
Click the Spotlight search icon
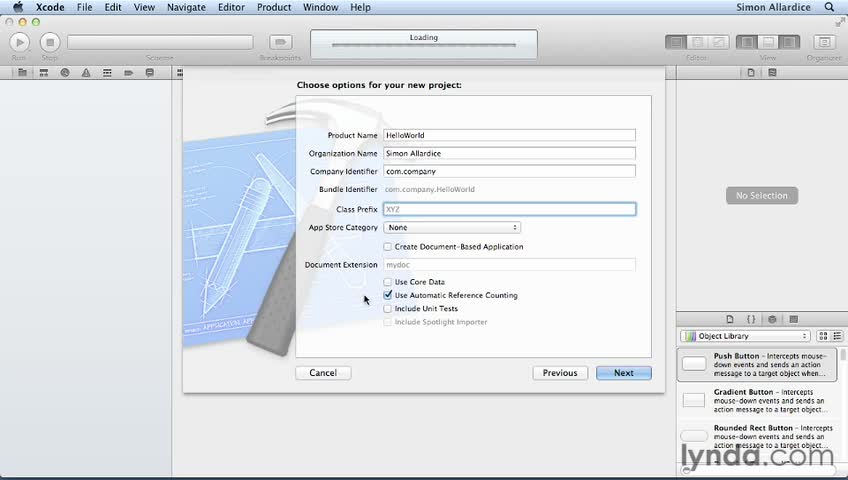829,7
